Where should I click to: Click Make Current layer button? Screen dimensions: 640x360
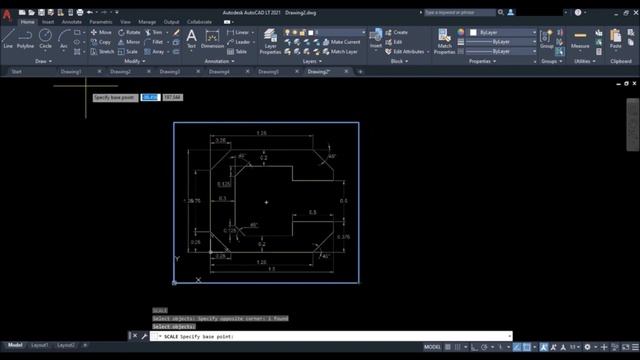click(342, 42)
